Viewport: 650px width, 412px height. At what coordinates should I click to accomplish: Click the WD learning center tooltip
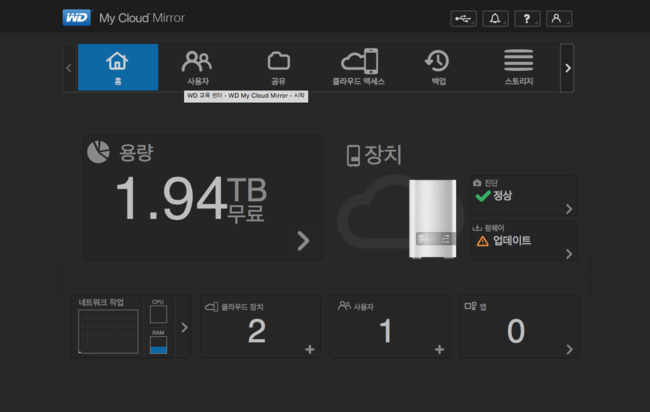pyautogui.click(x=246, y=96)
